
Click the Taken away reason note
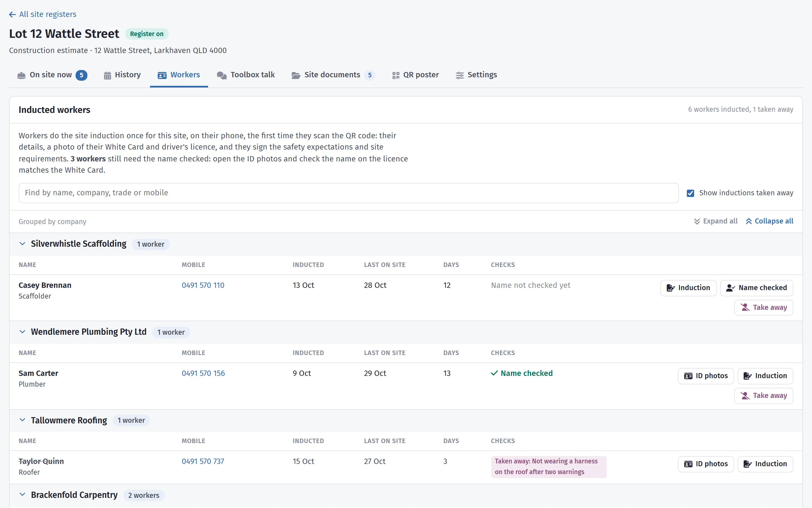549,467
